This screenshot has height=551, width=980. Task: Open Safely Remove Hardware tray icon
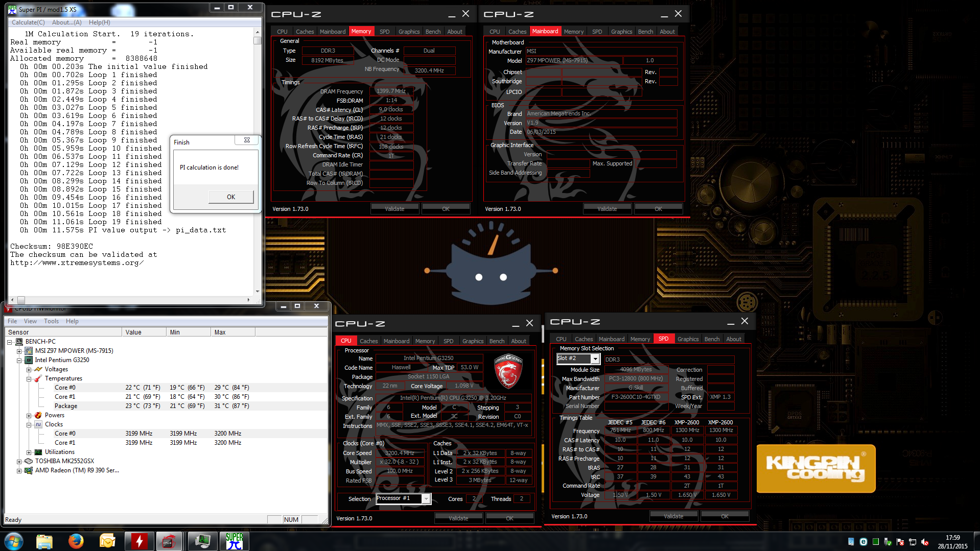[x=888, y=542]
